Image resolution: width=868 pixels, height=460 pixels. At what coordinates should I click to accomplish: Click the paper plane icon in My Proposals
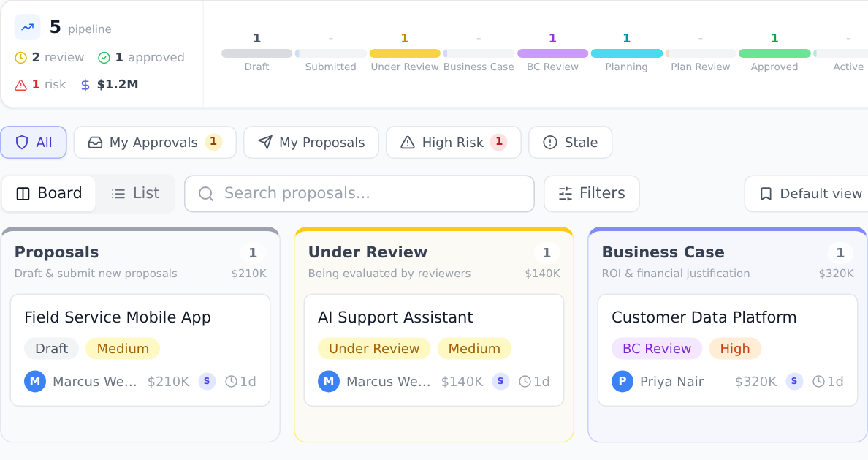(x=265, y=143)
